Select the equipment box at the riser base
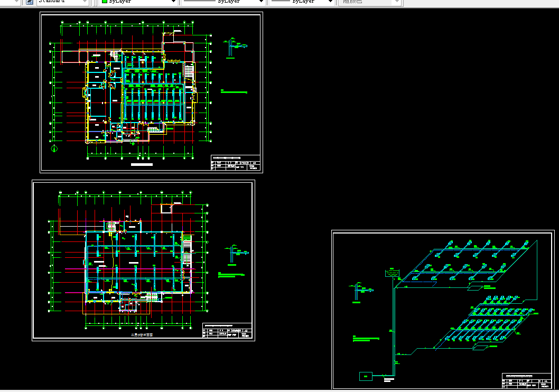Viewport: 559px width, 392px height. pos(366,376)
